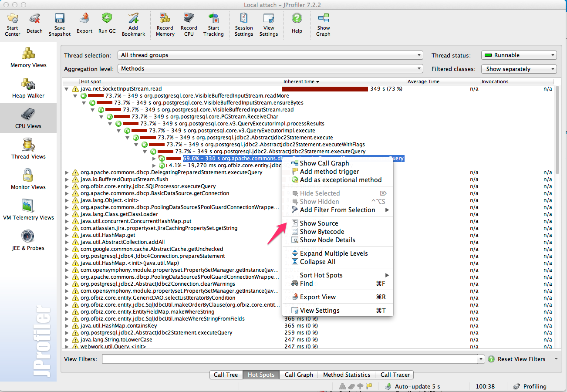Image resolution: width=567 pixels, height=392 pixels.
Task: Switch to the Call Graph tab
Action: click(x=299, y=375)
